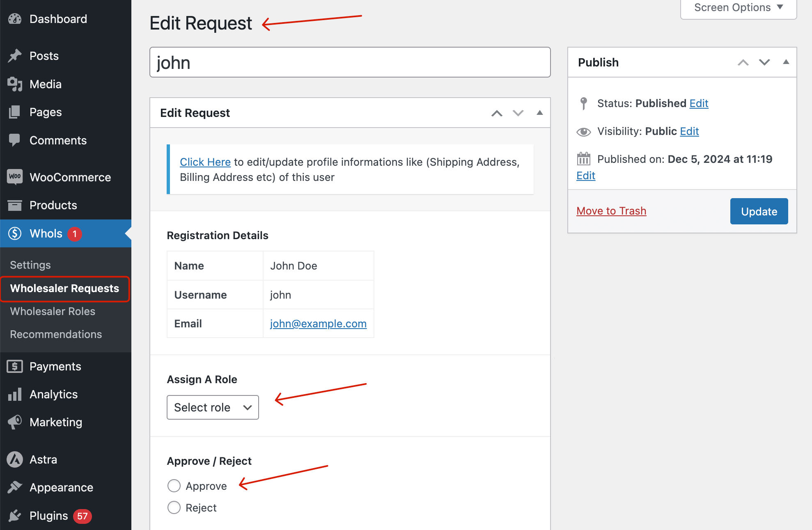Click the Comments bubble icon
This screenshot has width=812, height=530.
pos(15,140)
